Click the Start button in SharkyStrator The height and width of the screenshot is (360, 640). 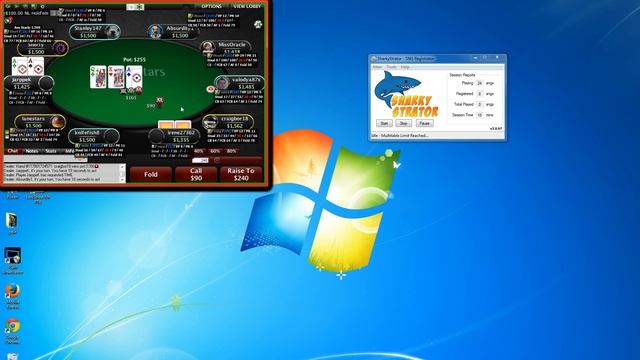384,123
